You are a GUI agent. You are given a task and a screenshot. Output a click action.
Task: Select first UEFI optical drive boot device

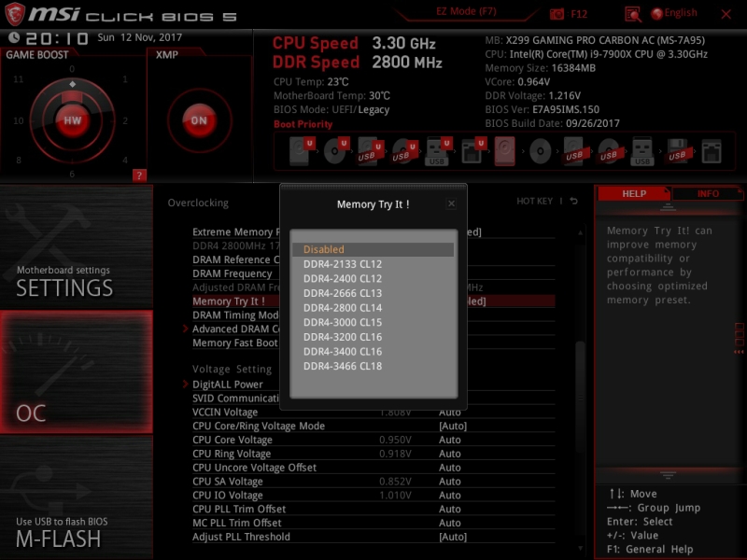(x=336, y=151)
